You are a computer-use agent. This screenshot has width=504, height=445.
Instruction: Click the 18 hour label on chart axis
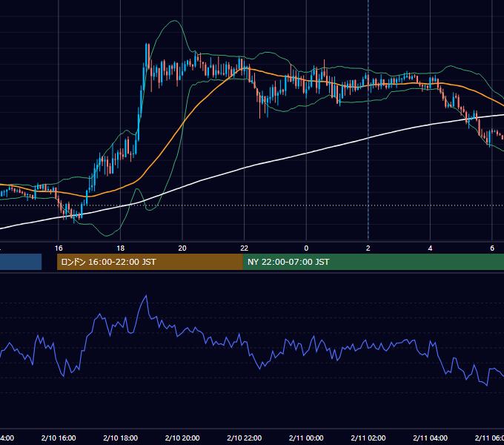[120, 248]
